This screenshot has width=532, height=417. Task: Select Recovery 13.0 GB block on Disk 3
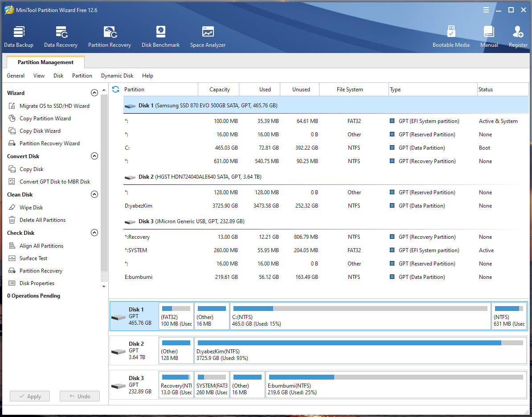(176, 385)
